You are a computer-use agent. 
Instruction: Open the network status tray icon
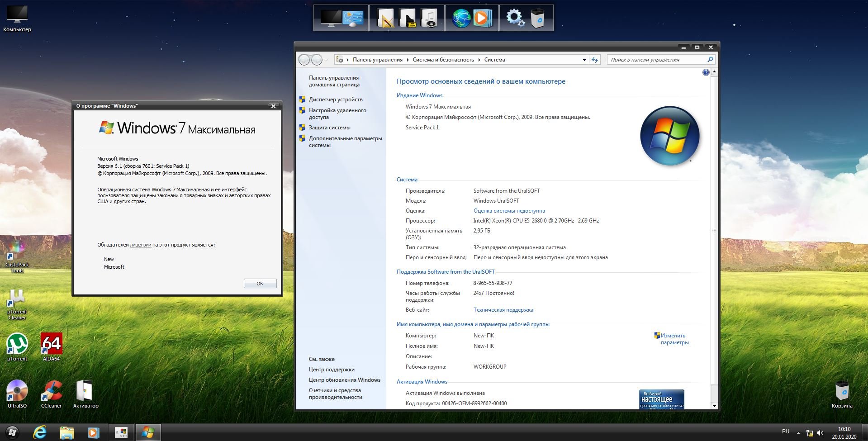coord(810,433)
